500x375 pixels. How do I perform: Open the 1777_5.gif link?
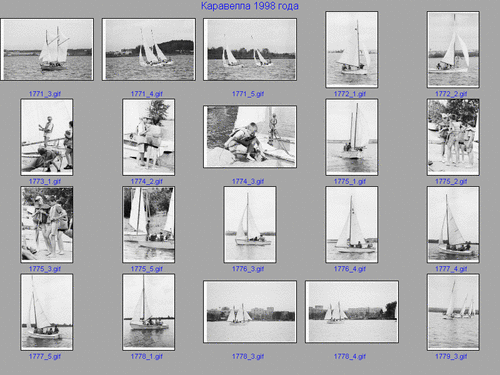[x=45, y=356]
